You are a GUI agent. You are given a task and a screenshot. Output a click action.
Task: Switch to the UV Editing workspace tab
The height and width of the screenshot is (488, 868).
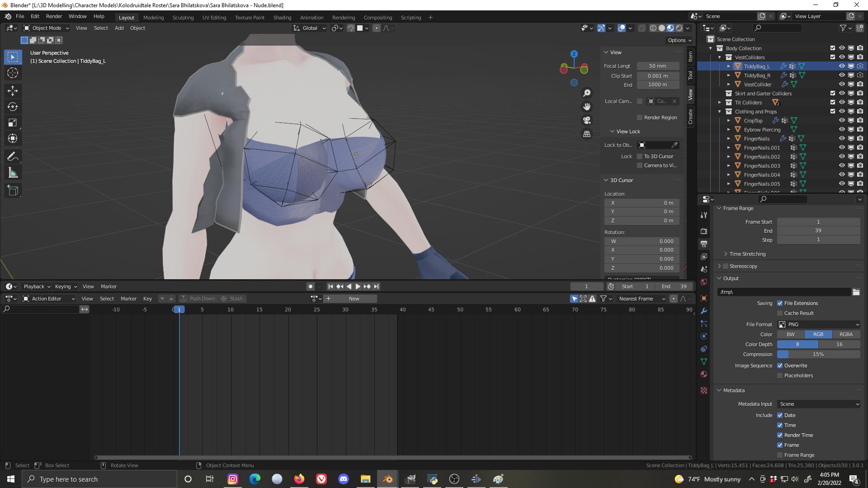(214, 18)
